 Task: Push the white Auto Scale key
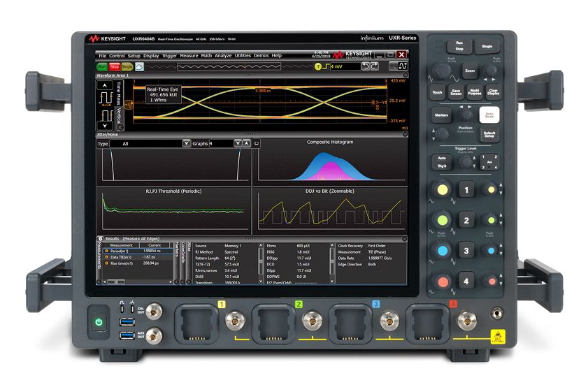tap(489, 115)
